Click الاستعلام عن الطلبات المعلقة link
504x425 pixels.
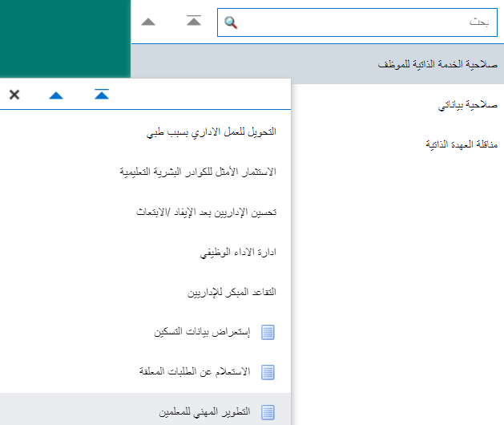pos(195,371)
